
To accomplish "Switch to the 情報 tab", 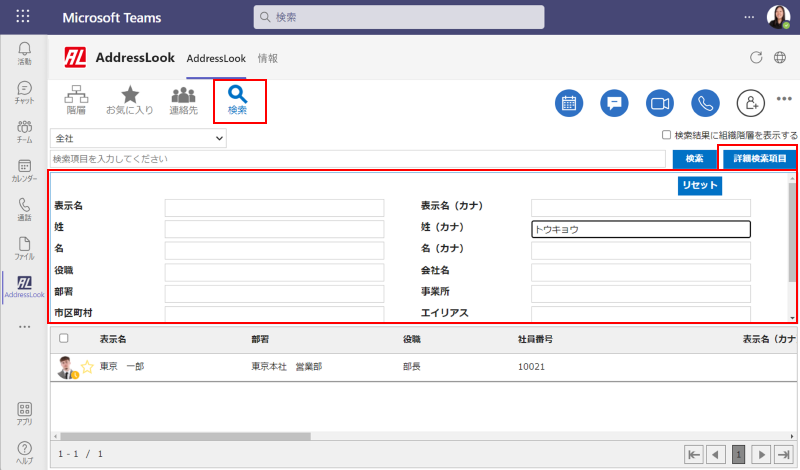I will [x=268, y=58].
